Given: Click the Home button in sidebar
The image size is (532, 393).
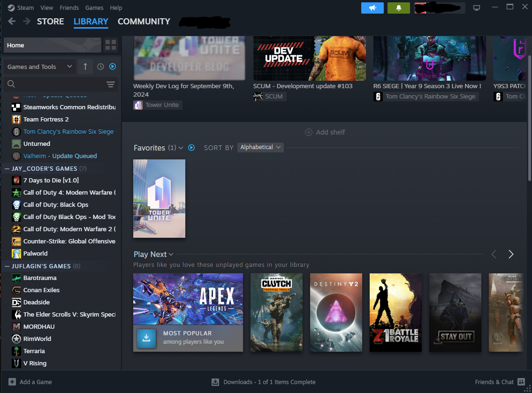Looking at the screenshot, I should click(53, 45).
